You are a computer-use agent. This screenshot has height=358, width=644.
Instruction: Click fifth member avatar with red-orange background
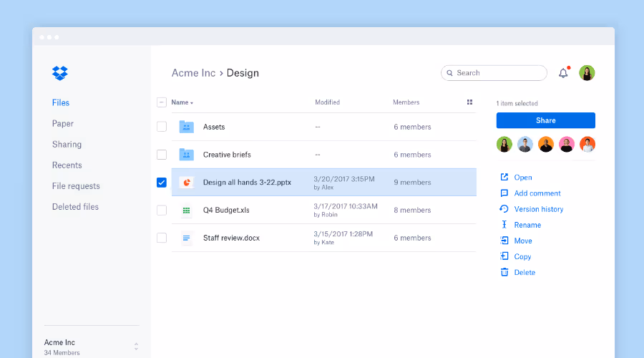point(587,144)
